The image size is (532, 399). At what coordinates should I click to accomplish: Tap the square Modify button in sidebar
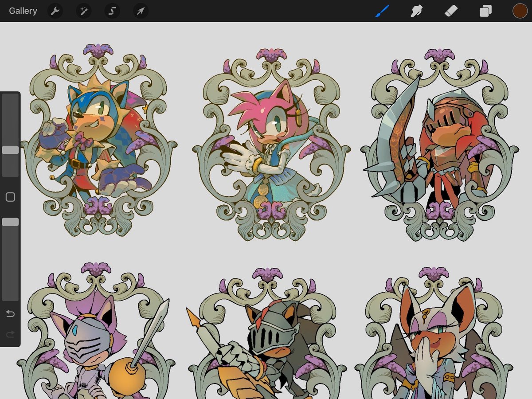[10, 197]
